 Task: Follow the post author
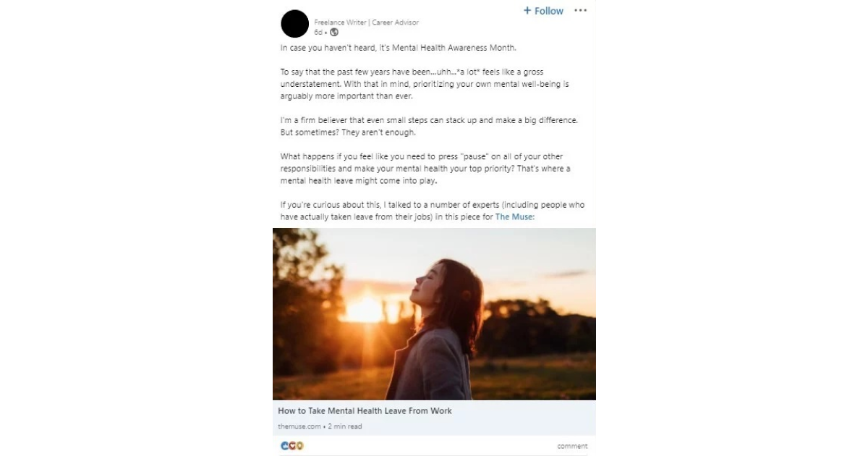[543, 11]
